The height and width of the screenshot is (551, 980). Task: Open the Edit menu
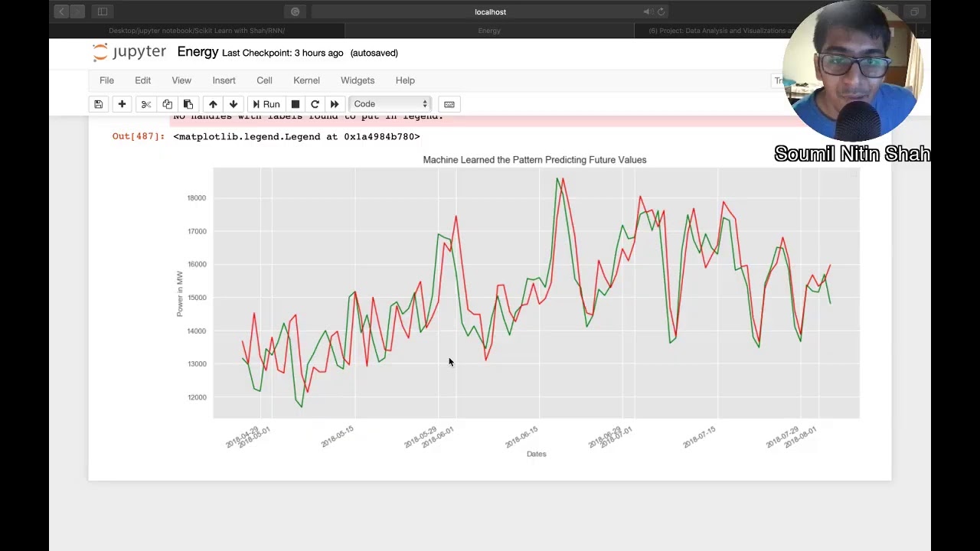coord(142,80)
